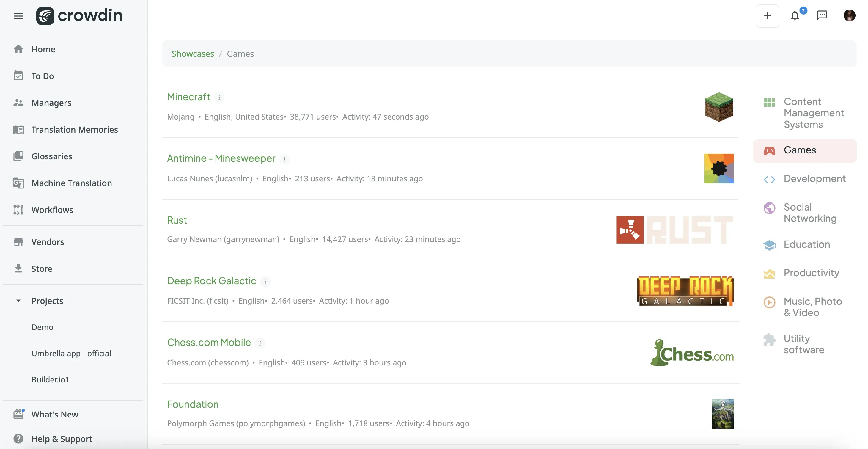The height and width of the screenshot is (449, 868).
Task: Click Deep Rock Galactic info icon
Action: coord(265,282)
